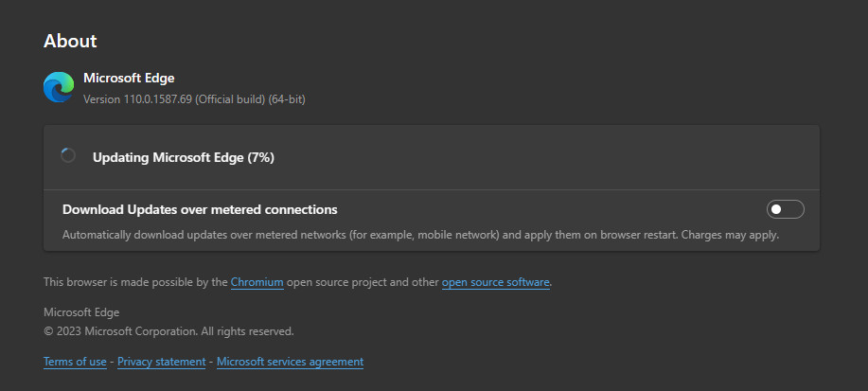The width and height of the screenshot is (868, 391).
Task: Click the About page heading
Action: (70, 41)
